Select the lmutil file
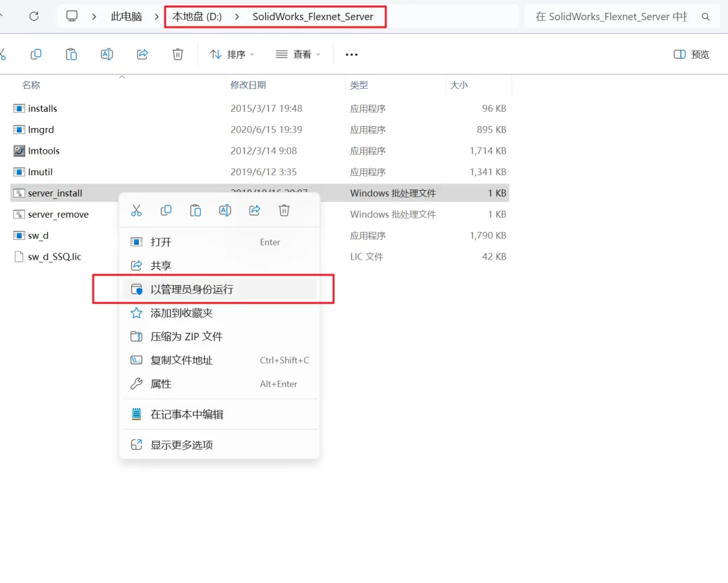The image size is (728, 583). point(40,173)
